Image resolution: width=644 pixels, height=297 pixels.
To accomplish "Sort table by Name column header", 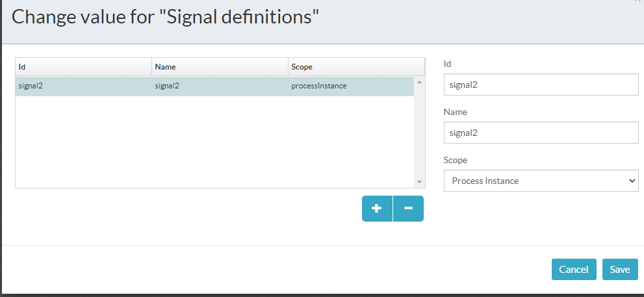I will tap(220, 66).
